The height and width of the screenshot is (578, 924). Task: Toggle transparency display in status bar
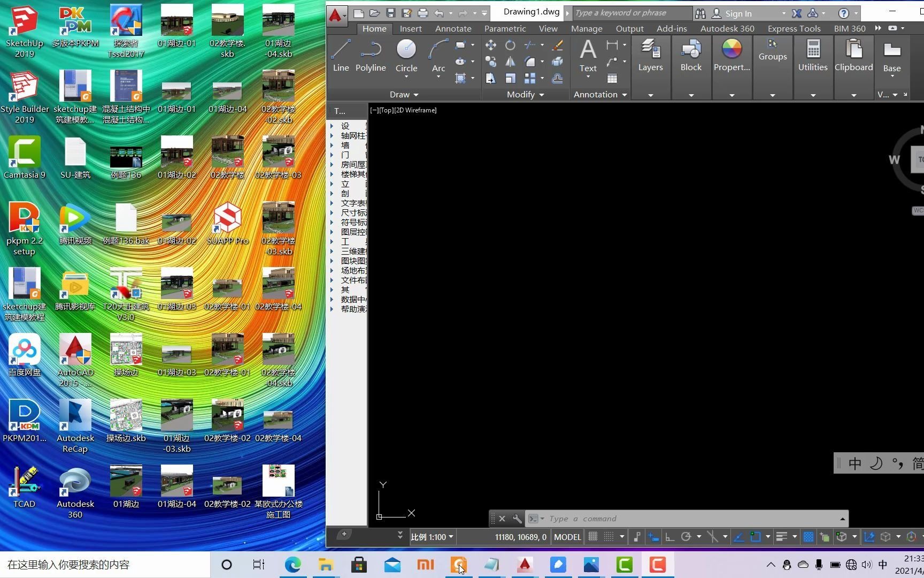point(808,537)
